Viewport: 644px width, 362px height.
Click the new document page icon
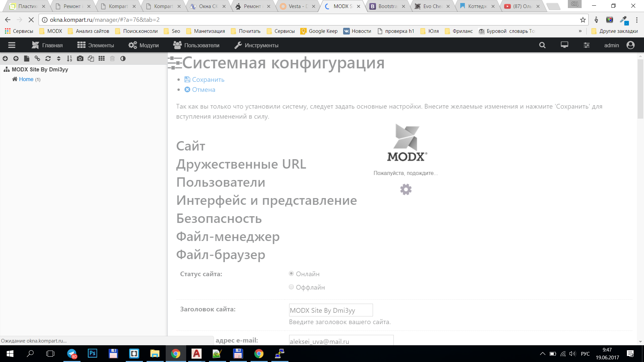point(26,59)
